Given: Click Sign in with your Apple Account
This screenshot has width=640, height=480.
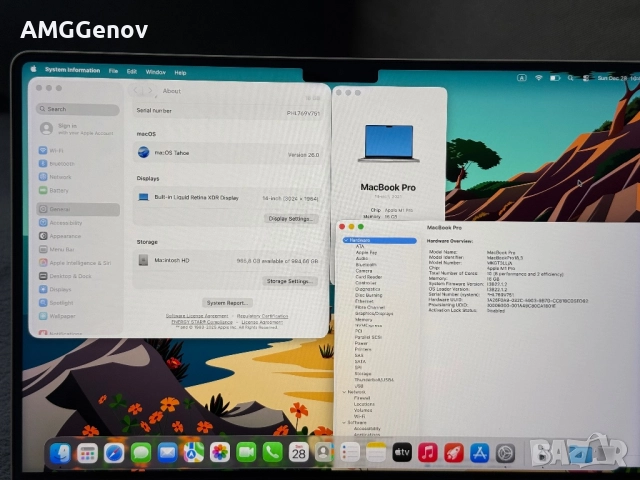Looking at the screenshot, I should coord(77,129).
